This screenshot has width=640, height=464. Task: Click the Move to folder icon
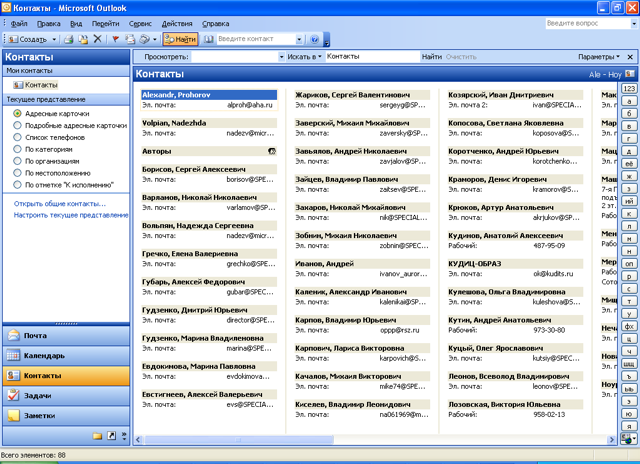pos(83,39)
